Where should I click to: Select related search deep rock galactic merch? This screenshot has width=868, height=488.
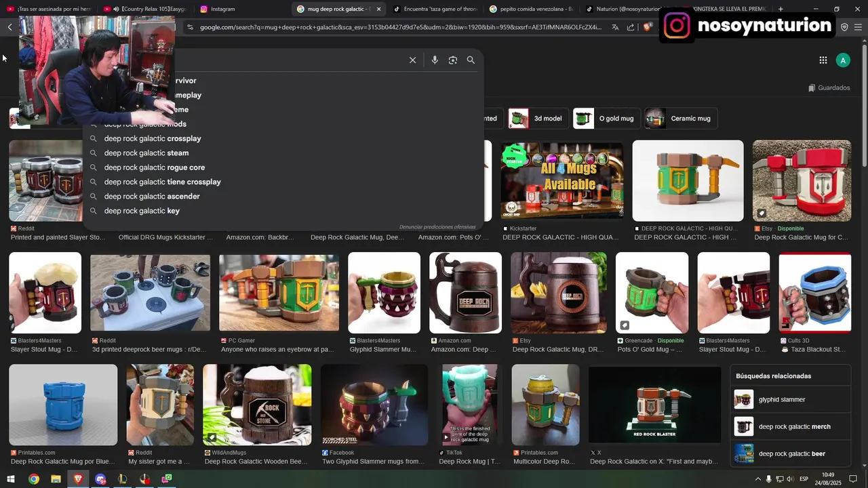coord(791,427)
